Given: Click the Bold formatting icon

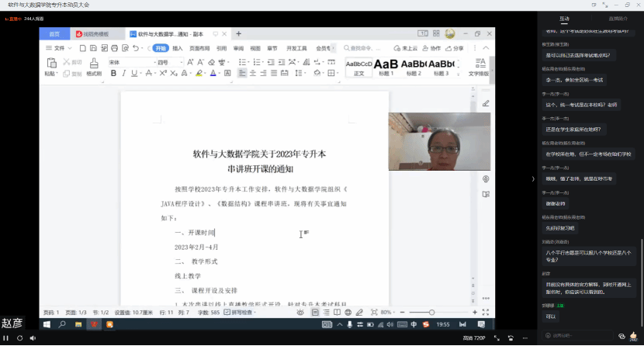Looking at the screenshot, I should [113, 74].
